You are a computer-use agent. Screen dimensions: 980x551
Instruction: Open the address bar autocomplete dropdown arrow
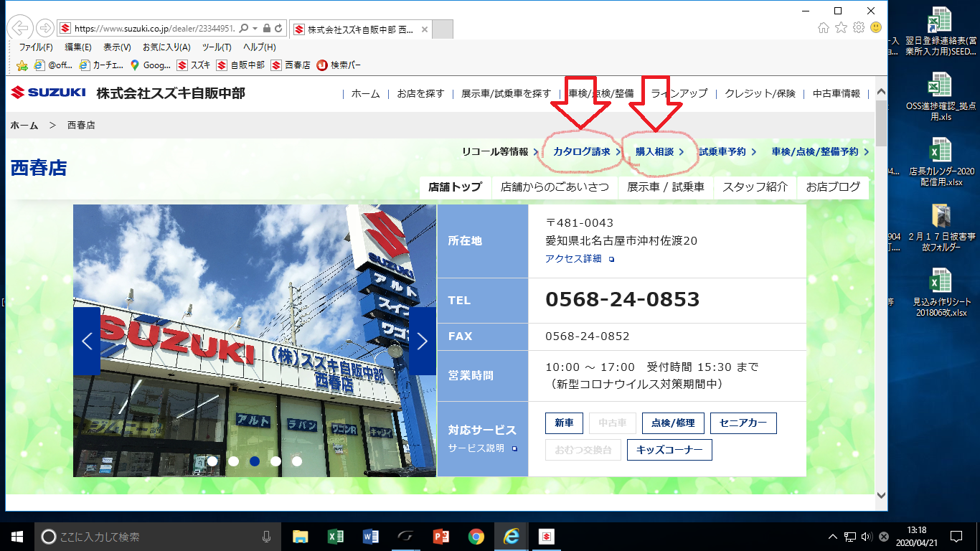[x=255, y=29]
